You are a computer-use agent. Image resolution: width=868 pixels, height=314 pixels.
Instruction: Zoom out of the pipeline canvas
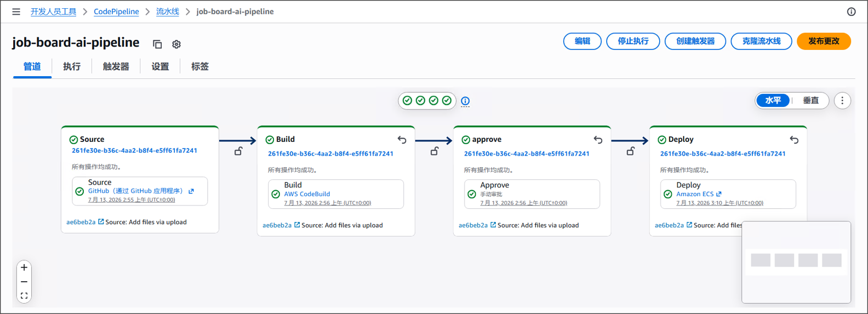[24, 282]
